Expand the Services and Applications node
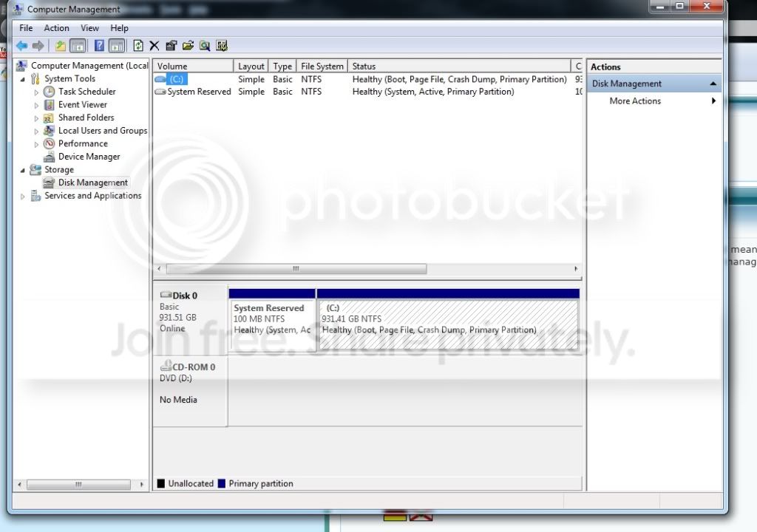The image size is (757, 532). coord(22,197)
